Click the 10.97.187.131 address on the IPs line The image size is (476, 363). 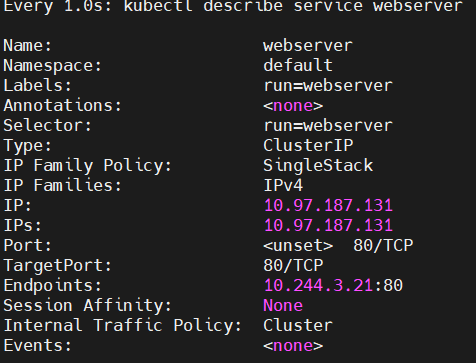328,225
